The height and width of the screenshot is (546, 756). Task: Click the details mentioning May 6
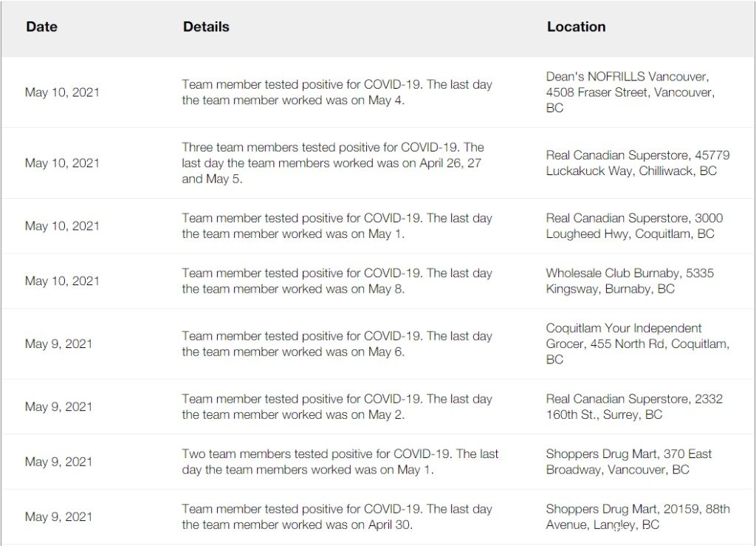point(337,344)
